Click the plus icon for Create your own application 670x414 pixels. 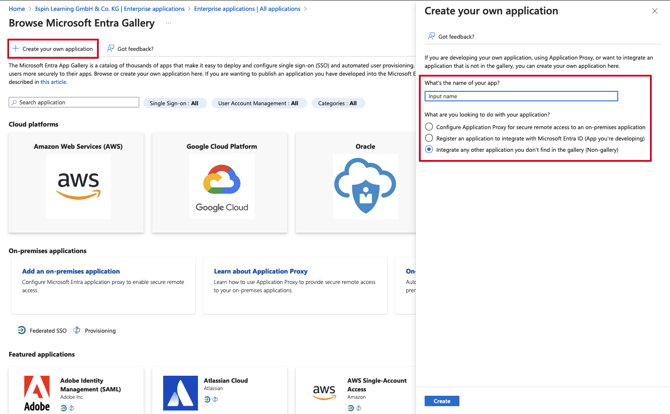[x=16, y=49]
